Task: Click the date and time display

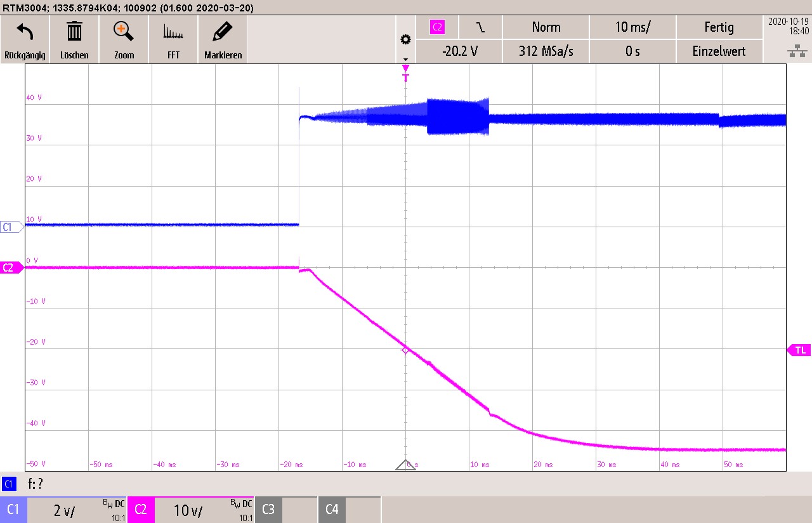Action: click(x=787, y=25)
